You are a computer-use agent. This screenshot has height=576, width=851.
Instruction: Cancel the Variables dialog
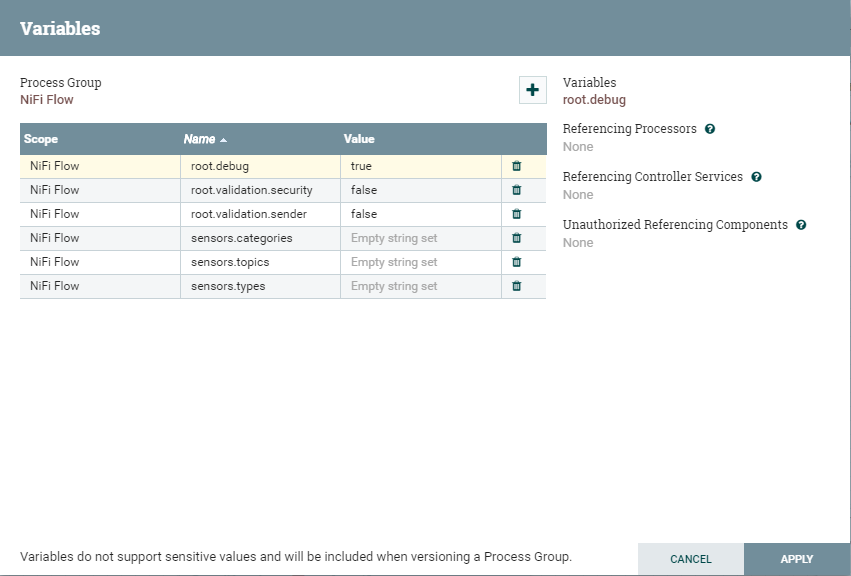691,559
